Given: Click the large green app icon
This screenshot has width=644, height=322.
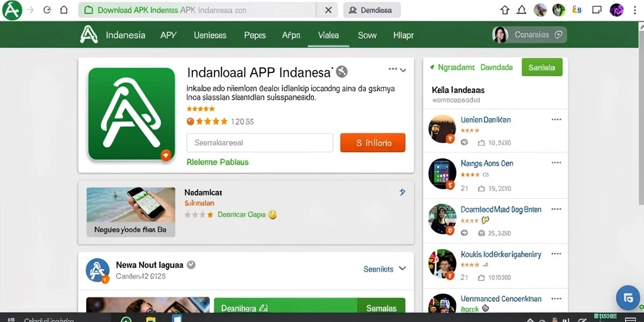Looking at the screenshot, I should coord(131,114).
